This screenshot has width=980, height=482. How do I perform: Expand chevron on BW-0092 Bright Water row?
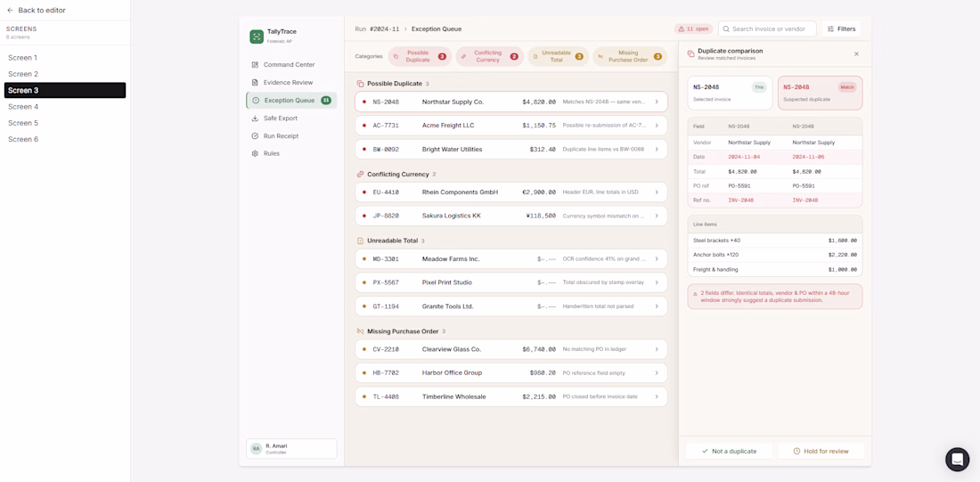[657, 150]
